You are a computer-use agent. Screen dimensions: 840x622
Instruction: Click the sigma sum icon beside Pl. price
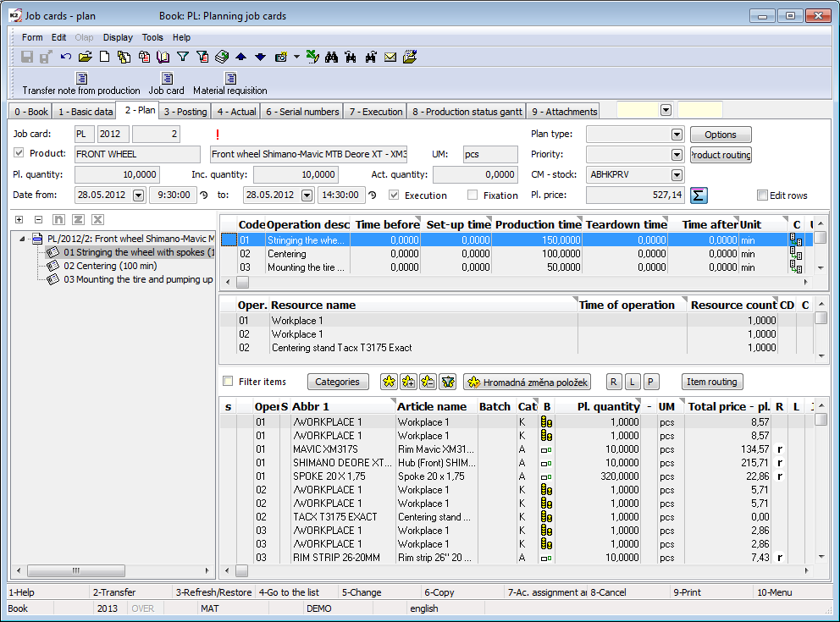(699, 195)
